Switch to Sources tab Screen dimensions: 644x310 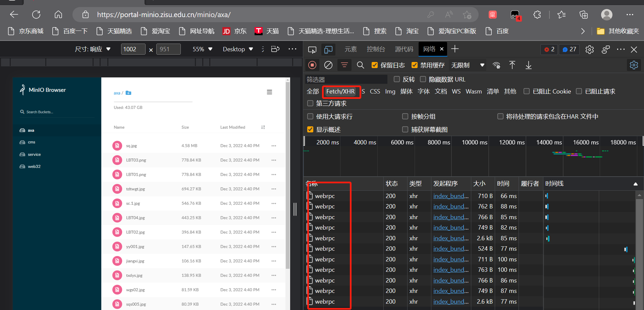tap(404, 49)
